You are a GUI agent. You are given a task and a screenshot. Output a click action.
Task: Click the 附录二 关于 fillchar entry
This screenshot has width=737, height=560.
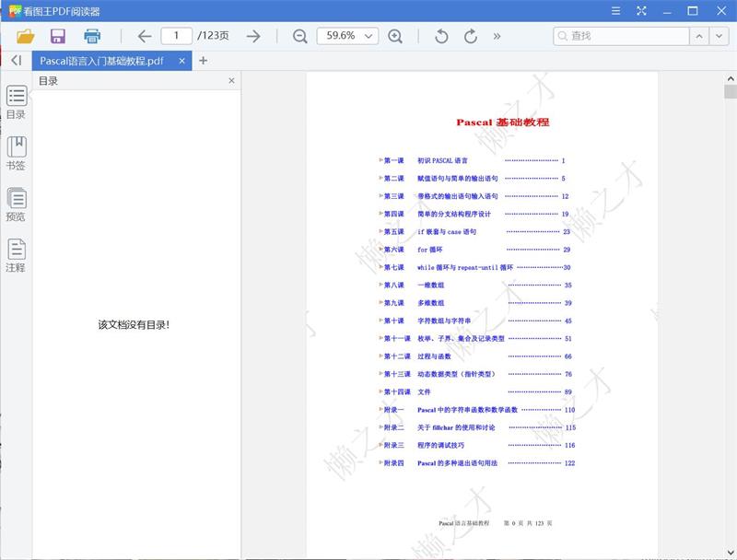coord(477,428)
